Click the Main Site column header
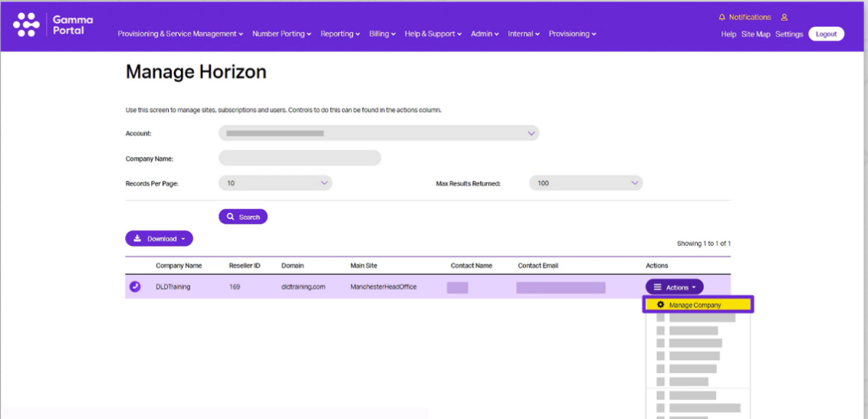Screen dimensions: 868x419 point(363,266)
